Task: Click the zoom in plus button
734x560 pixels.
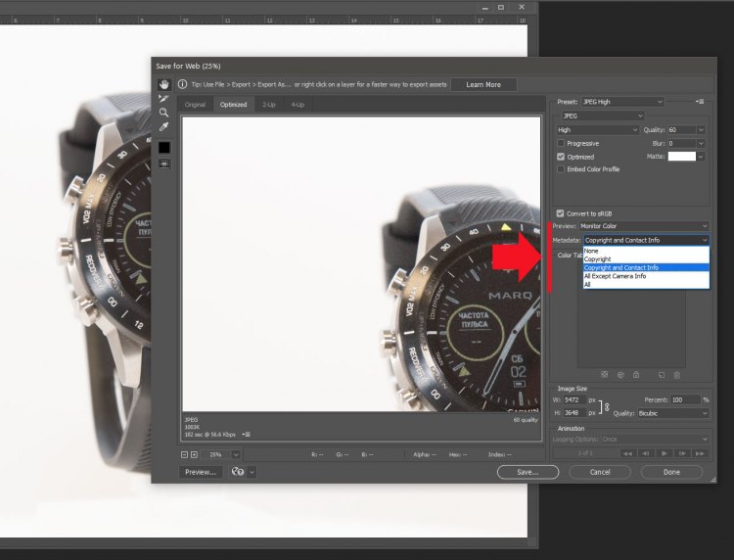Action: (195, 454)
